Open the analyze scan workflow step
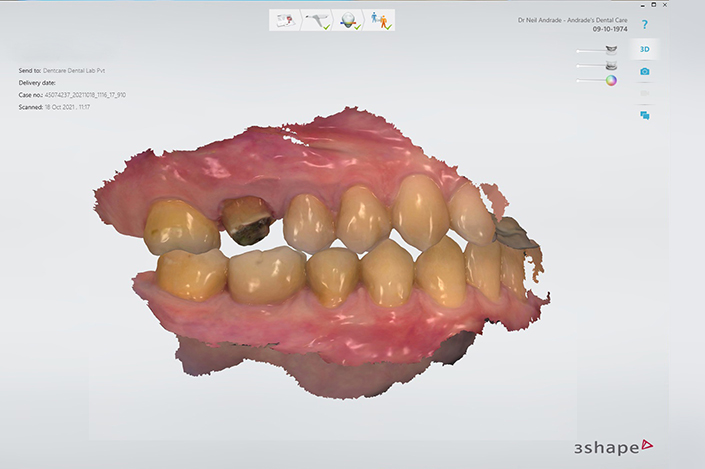705x469 pixels. pyautogui.click(x=349, y=21)
